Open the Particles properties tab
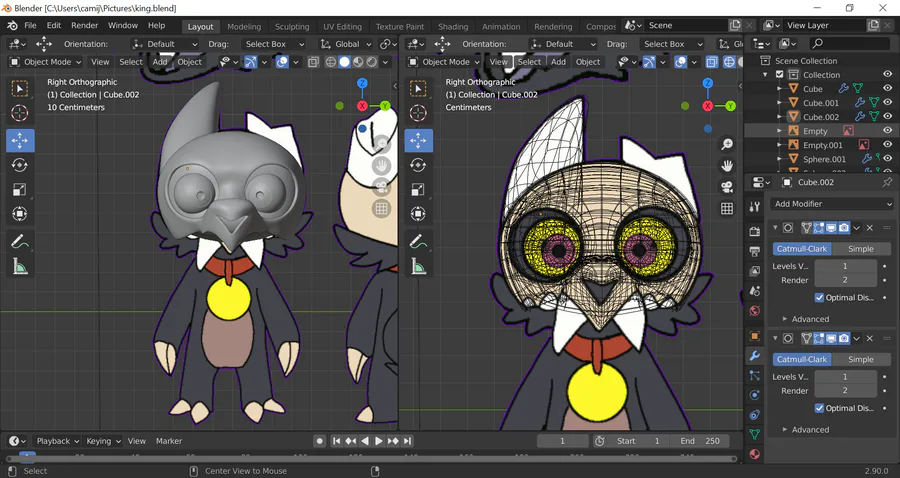This screenshot has width=900, height=478. click(x=755, y=376)
